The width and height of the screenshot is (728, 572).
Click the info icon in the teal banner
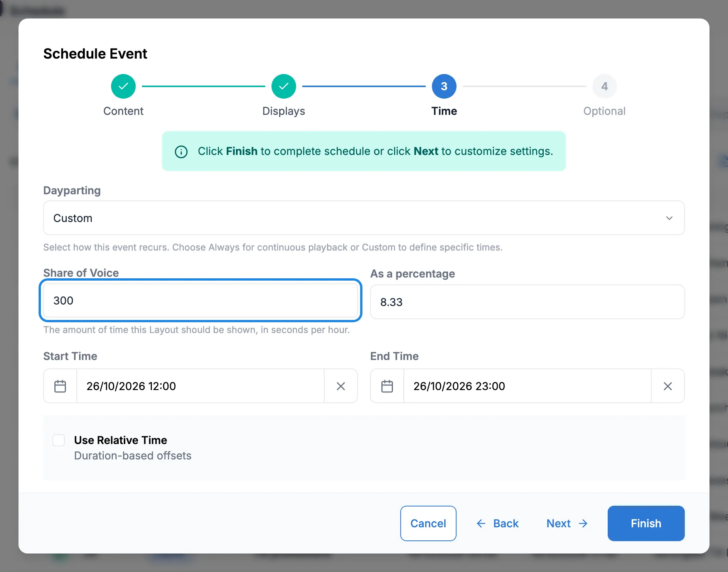click(x=181, y=151)
